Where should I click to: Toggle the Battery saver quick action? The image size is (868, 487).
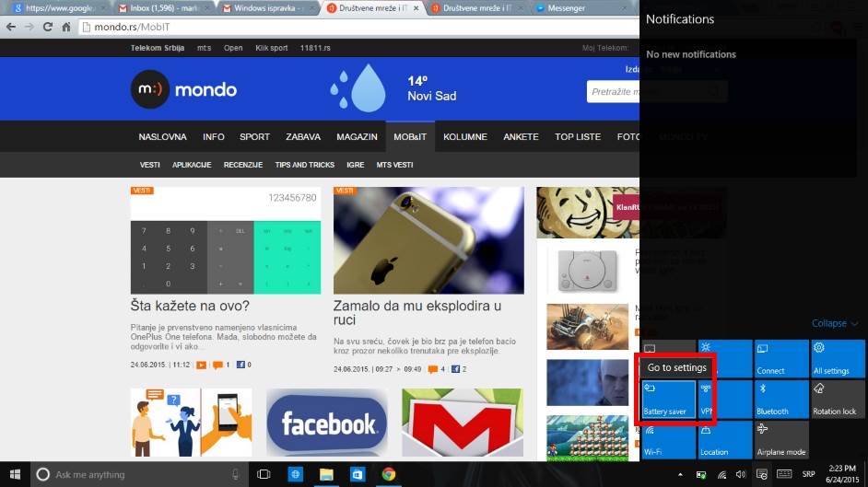click(668, 399)
